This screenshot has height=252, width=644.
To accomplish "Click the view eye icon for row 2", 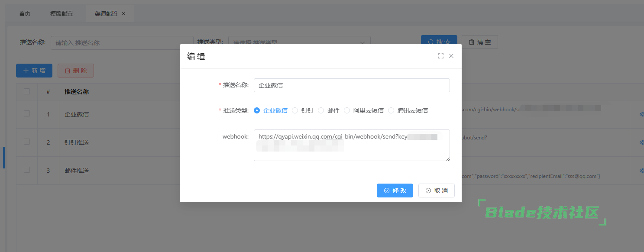I will point(641,142).
